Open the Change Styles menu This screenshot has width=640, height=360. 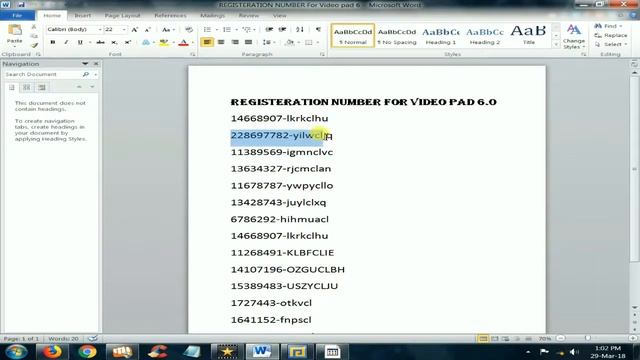(x=573, y=36)
